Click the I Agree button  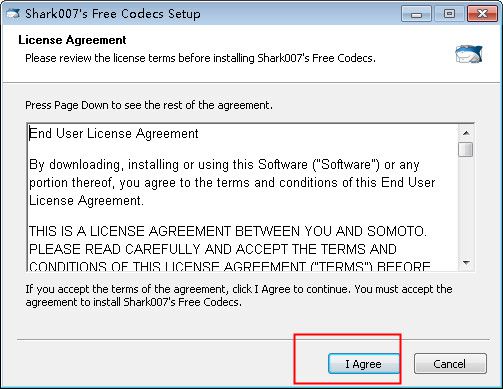click(364, 364)
